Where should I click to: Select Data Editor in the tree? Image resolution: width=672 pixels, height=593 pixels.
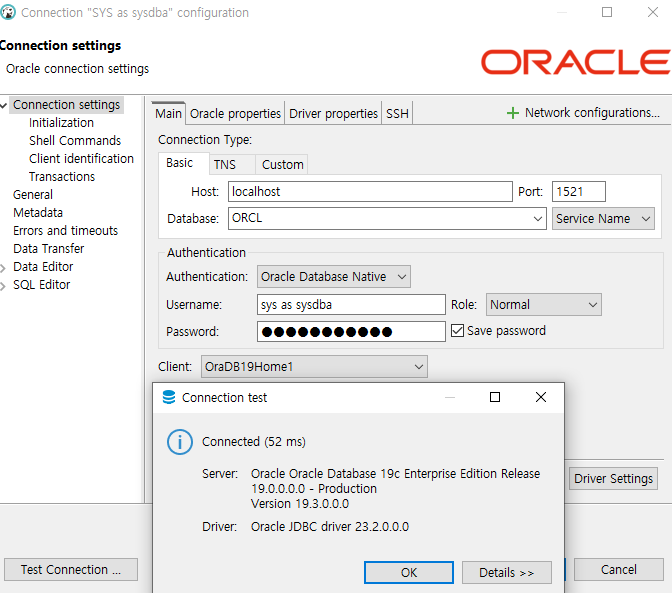[43, 267]
